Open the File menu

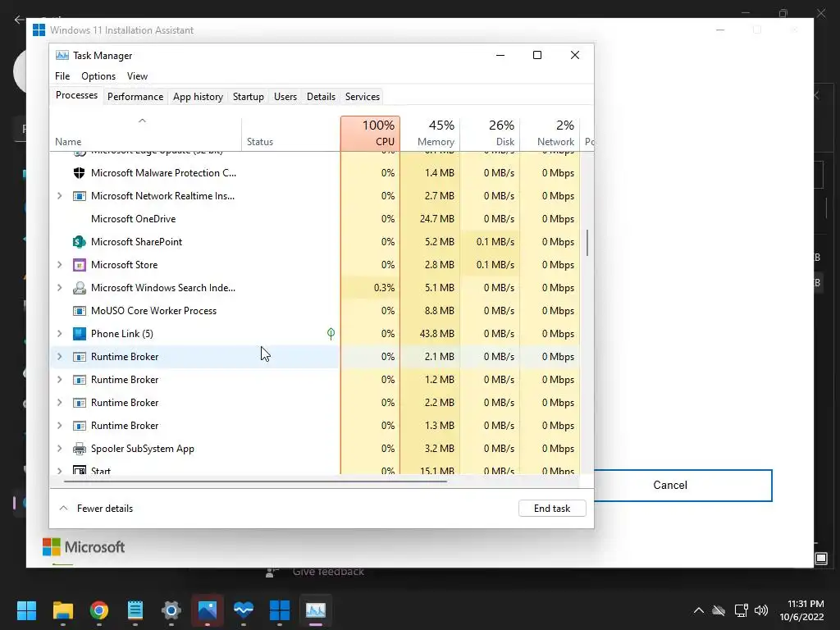(x=62, y=76)
